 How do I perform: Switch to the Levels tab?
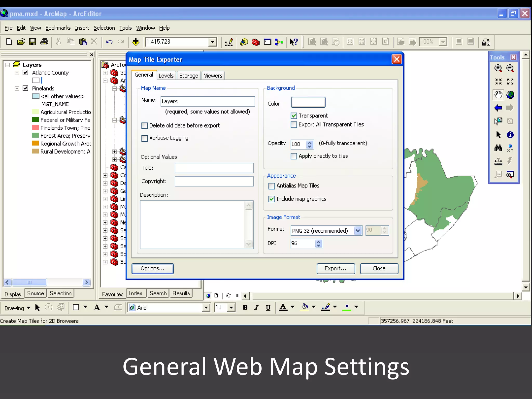pos(166,76)
